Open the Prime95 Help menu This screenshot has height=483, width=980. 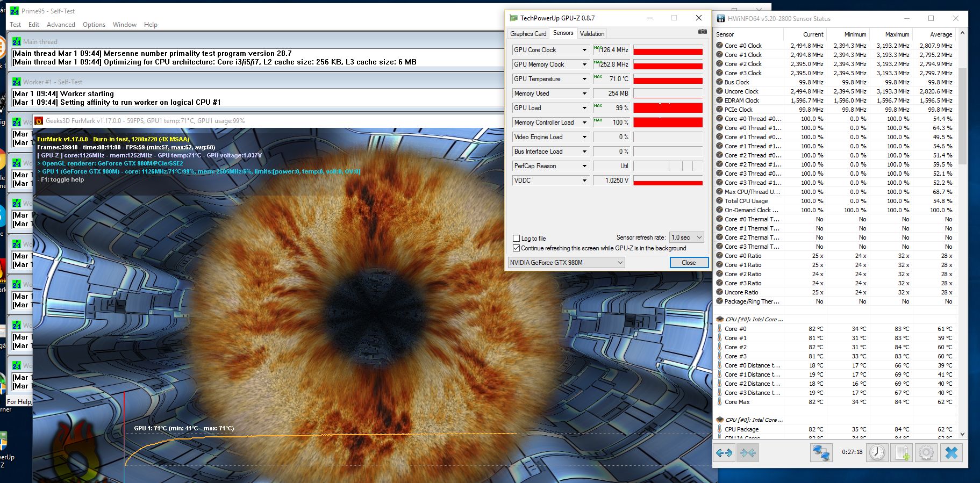coord(151,25)
